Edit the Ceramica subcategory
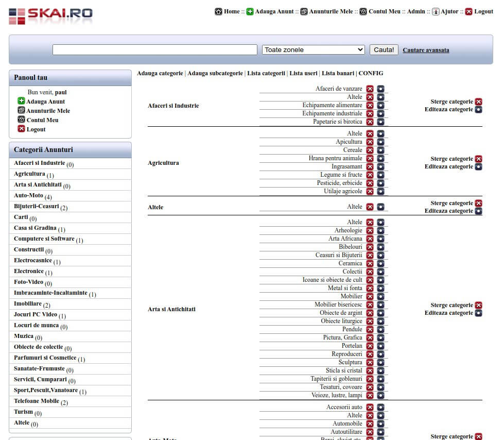 (x=380, y=264)
